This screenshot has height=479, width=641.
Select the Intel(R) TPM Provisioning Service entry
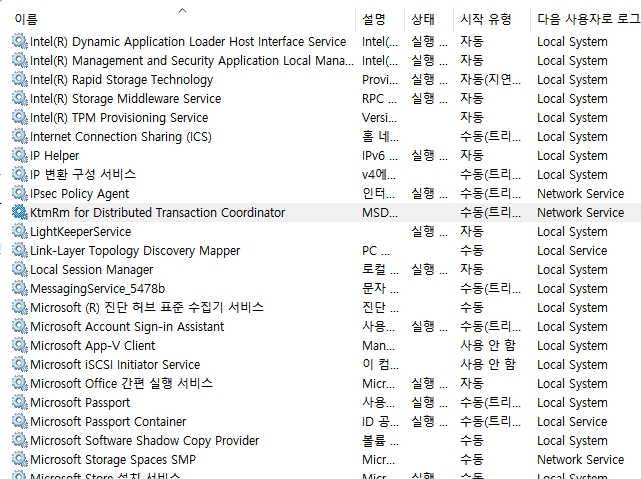[119, 118]
